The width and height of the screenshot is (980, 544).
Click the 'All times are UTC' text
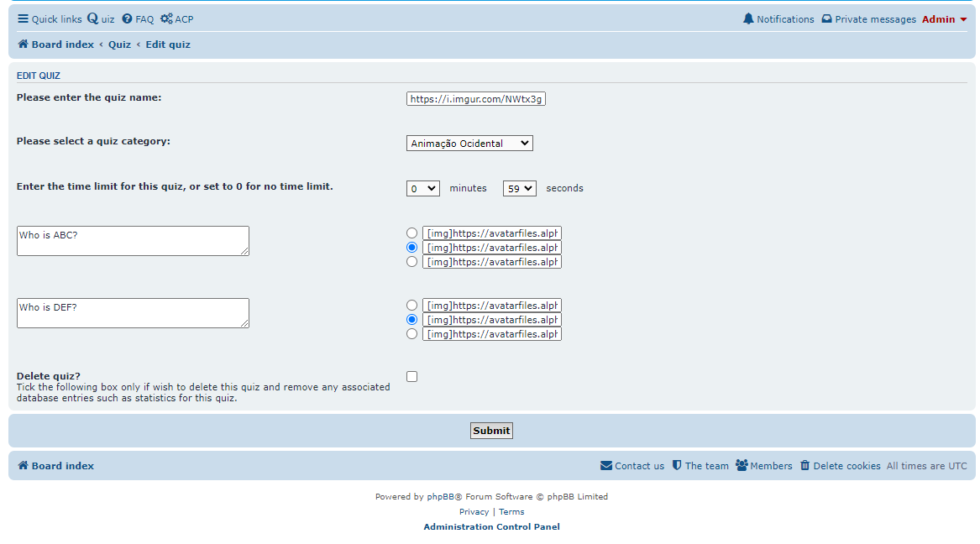(926, 466)
